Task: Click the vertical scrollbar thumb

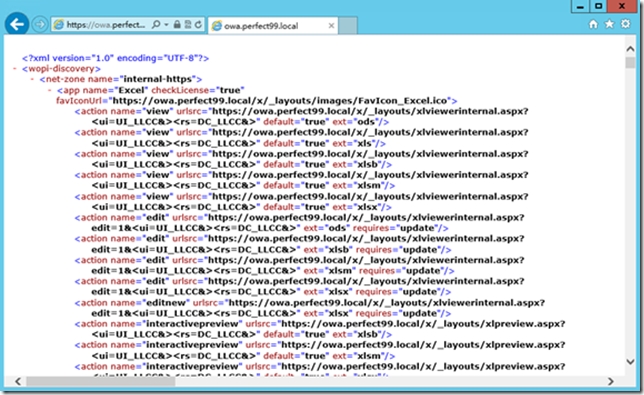Action: (x=630, y=63)
